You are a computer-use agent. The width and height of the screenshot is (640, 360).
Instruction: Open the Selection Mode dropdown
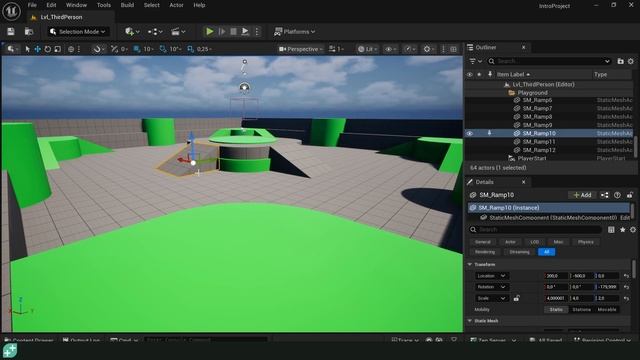point(78,31)
